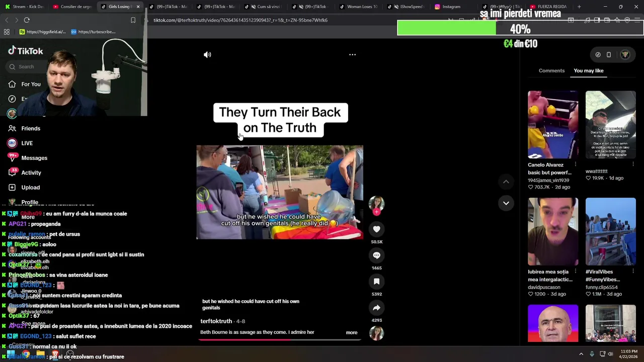Screen dimensions: 644x362
Task: Select the 'You may like' tab
Action: (x=588, y=70)
